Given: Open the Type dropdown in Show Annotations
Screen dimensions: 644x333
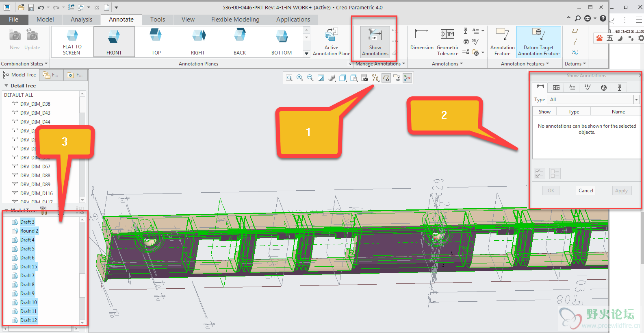Looking at the screenshot, I should tap(636, 100).
